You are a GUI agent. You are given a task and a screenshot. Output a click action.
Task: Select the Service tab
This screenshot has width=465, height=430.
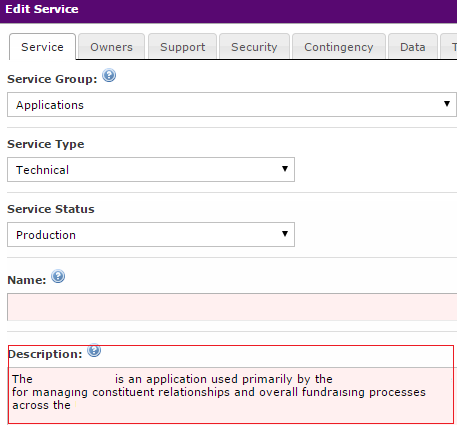tap(42, 47)
